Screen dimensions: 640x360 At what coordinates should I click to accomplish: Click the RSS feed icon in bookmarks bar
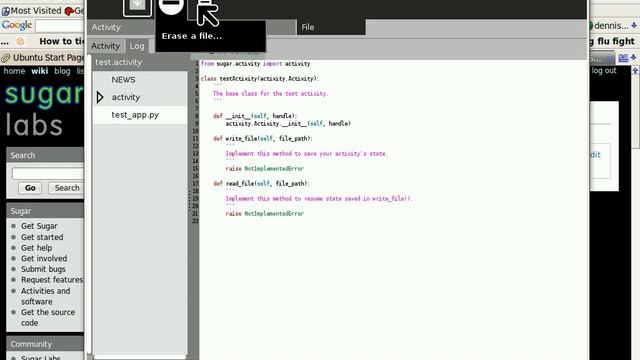point(20,41)
